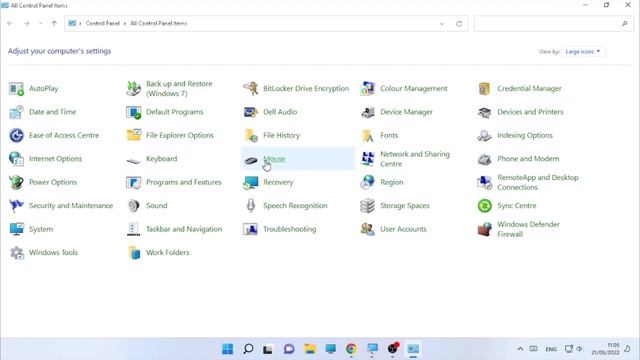Open the Work Folders icon
This screenshot has width=640, height=360.
(x=133, y=252)
